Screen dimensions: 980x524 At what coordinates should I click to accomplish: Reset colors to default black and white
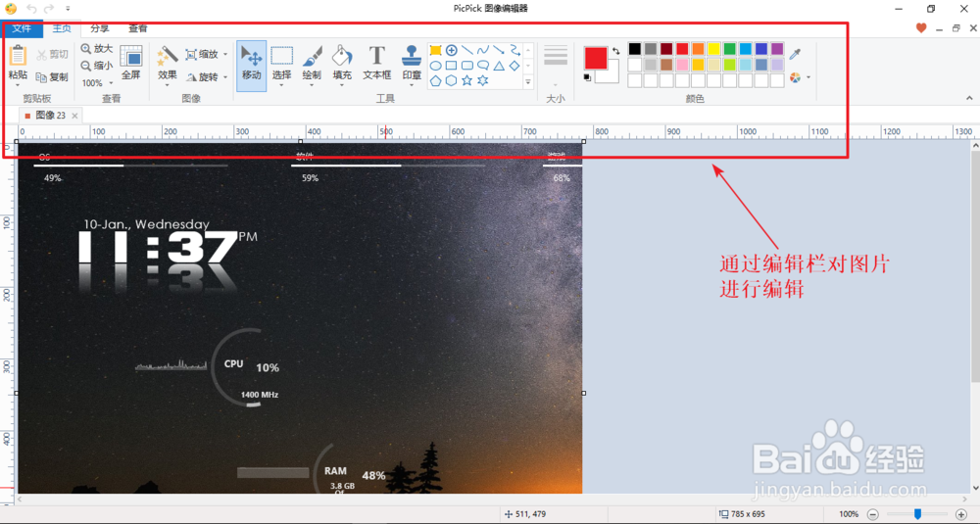tap(587, 77)
